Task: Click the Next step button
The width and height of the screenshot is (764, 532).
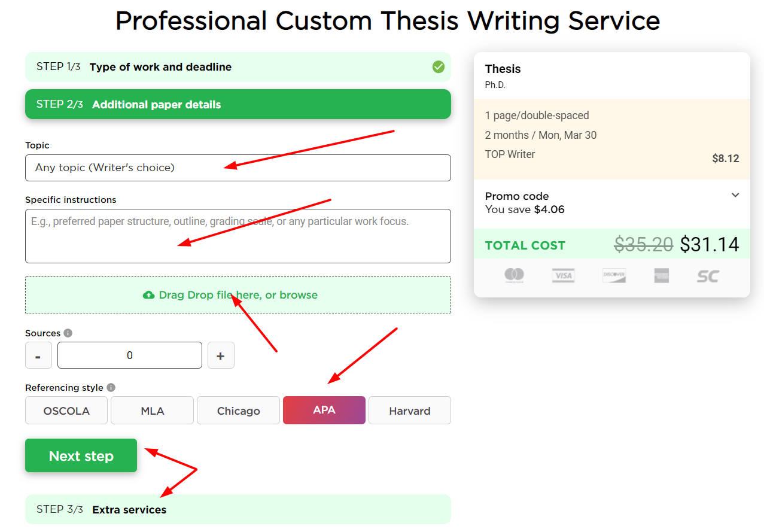Action: (x=81, y=455)
